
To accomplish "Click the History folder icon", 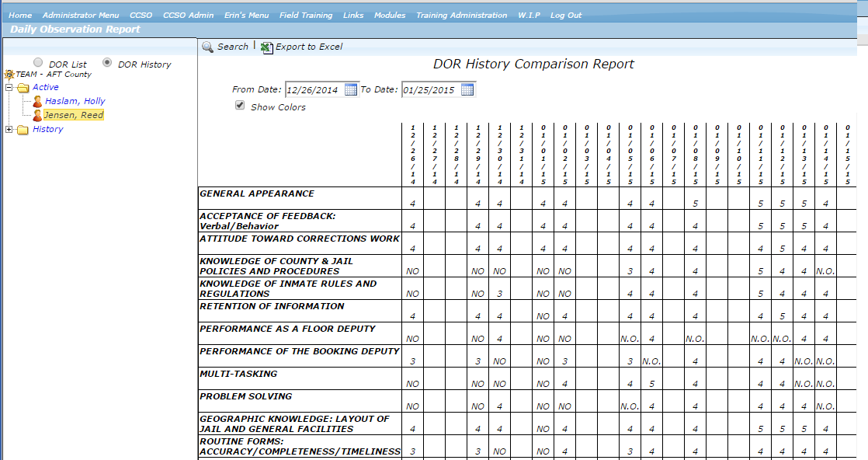I will [23, 130].
